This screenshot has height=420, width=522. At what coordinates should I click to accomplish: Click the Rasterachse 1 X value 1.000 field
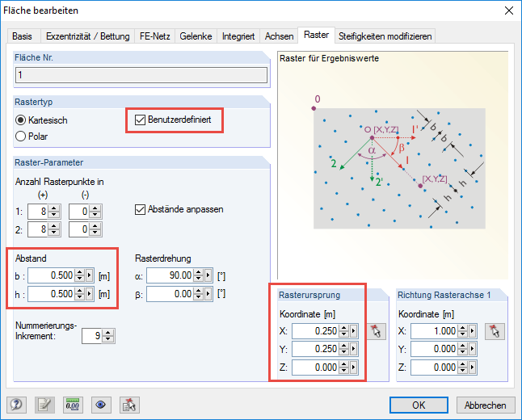click(435, 331)
